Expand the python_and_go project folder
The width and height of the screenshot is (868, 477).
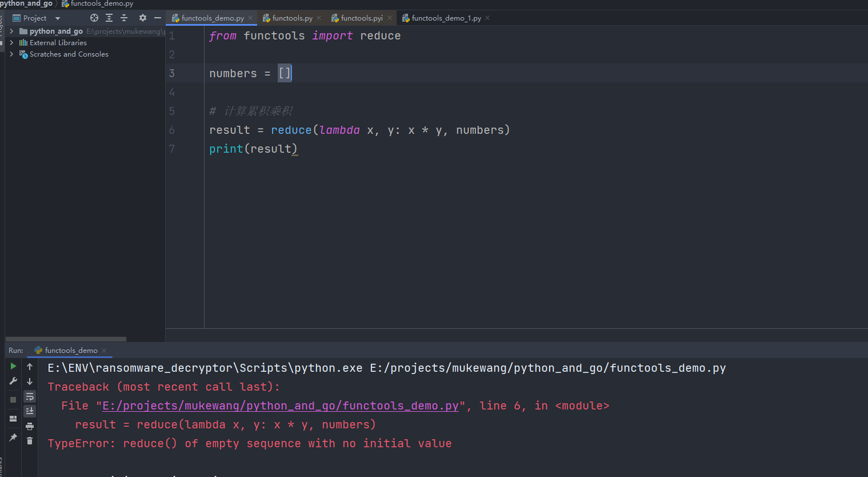[x=11, y=31]
